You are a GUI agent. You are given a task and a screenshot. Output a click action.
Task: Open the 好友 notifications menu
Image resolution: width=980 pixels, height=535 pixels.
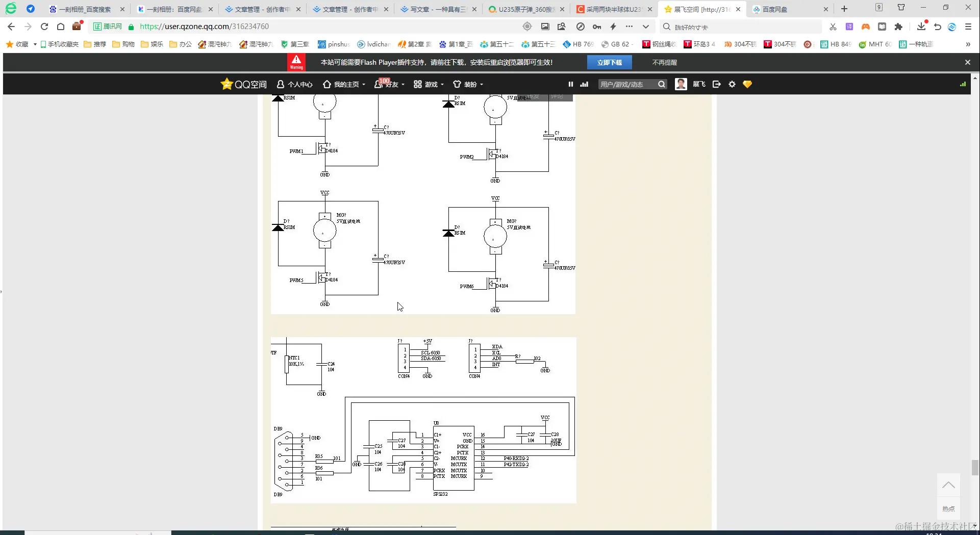point(389,84)
